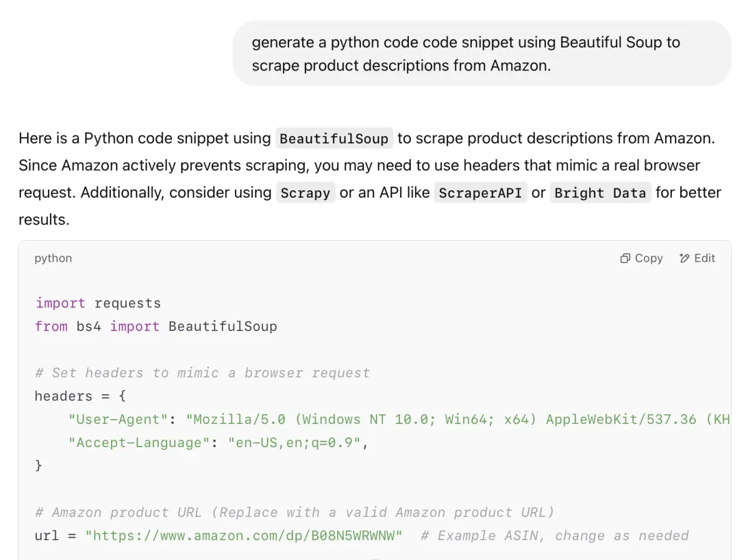Click the 'from bs4 import BeautifulSoup' line

click(x=156, y=326)
